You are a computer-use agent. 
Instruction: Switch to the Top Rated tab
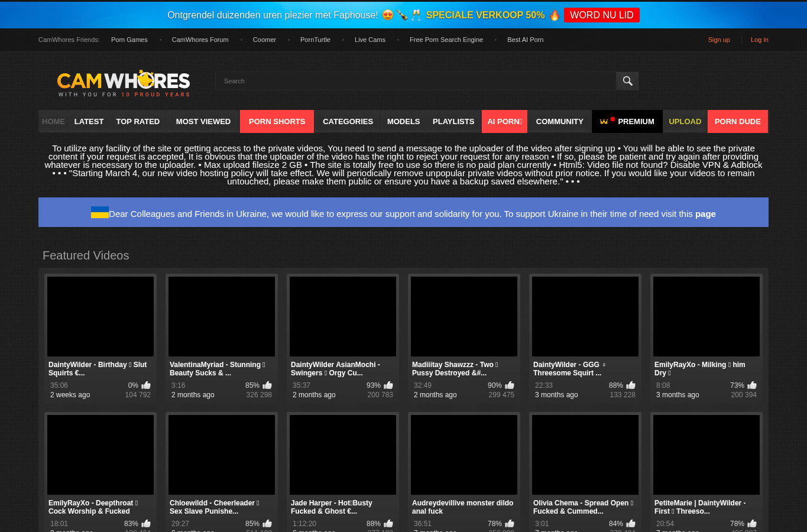138,121
